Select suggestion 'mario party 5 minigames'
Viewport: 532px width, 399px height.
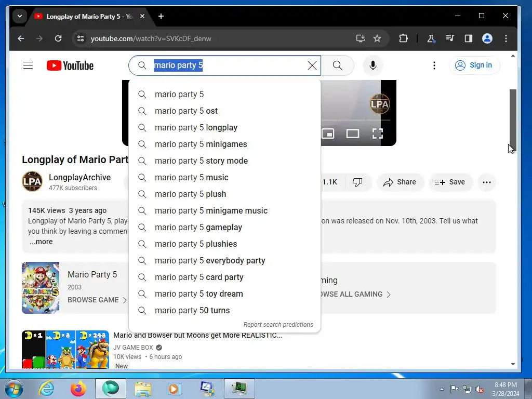(x=224, y=144)
